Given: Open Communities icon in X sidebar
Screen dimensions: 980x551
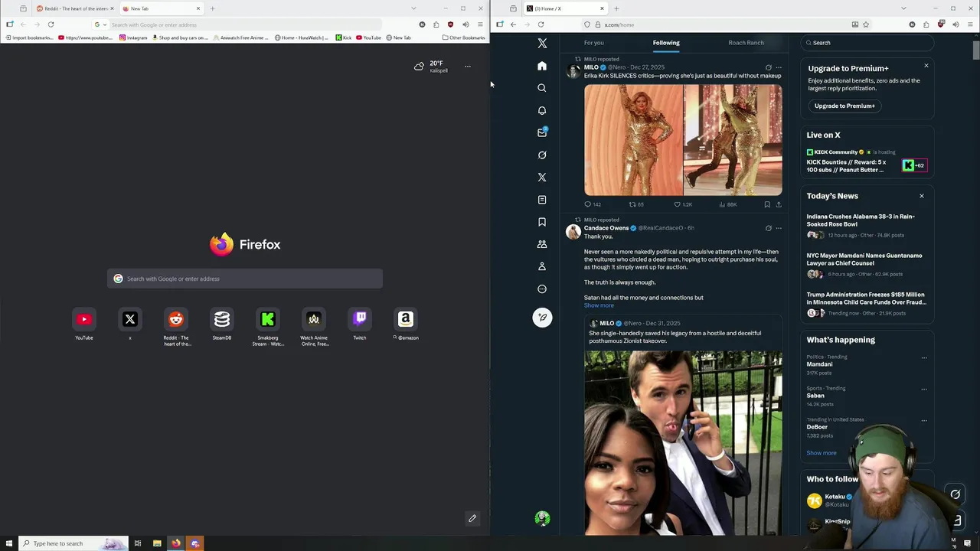Looking at the screenshot, I should [x=542, y=244].
